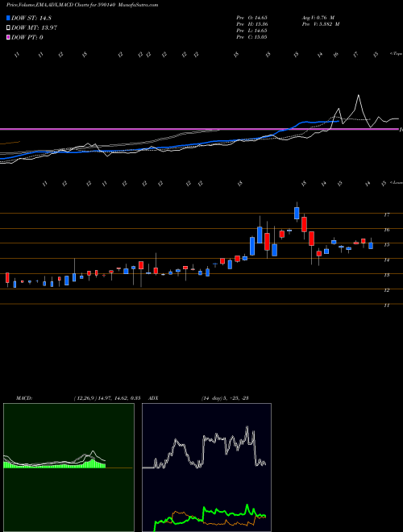Screen dimensions: 403x532
Task: Select the 'DOW PT: 0' label
Action: pos(27,37)
